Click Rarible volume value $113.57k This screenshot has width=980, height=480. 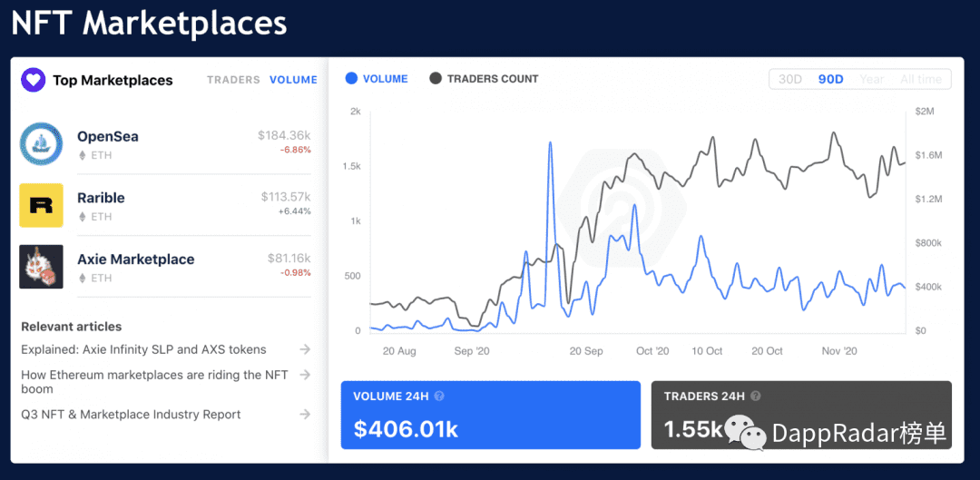(x=286, y=197)
